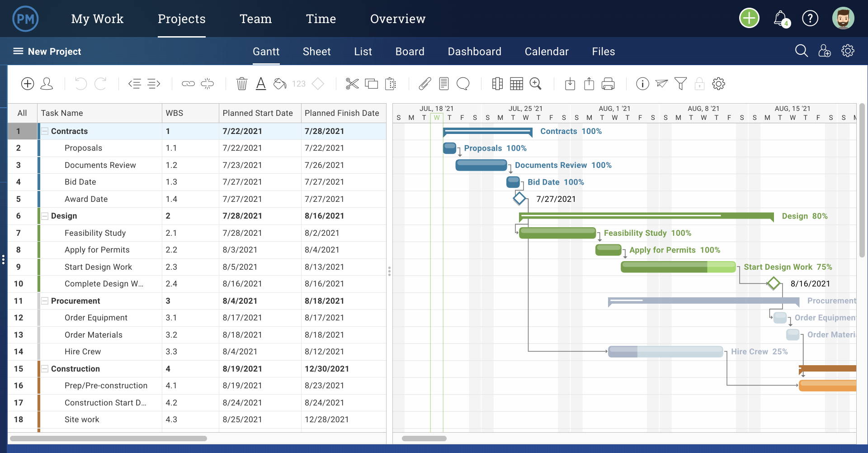Open Overview in top navigation
868x453 pixels.
tap(398, 19)
